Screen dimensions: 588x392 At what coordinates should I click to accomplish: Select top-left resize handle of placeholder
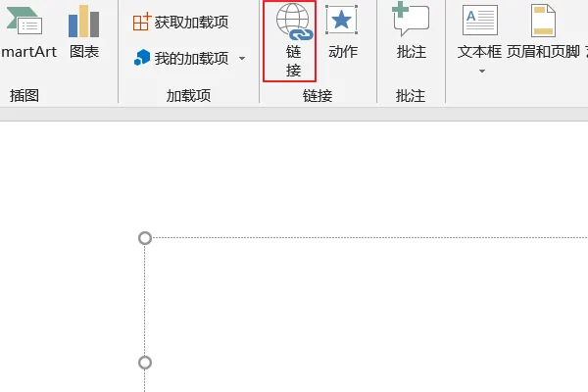145,238
